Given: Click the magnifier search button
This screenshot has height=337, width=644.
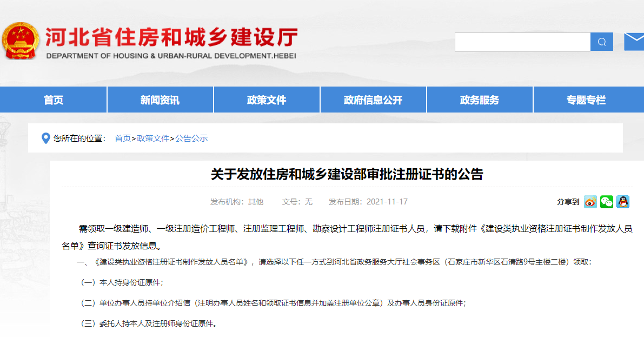Looking at the screenshot, I should click(x=602, y=42).
